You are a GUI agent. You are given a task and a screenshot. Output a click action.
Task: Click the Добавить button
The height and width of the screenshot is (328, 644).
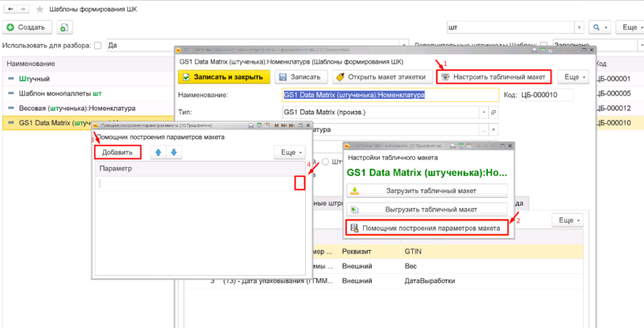pyautogui.click(x=118, y=152)
